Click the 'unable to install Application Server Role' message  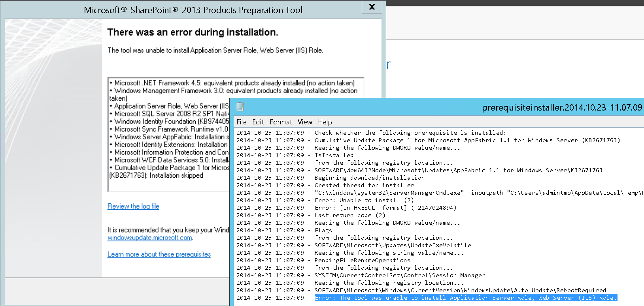[x=215, y=51]
